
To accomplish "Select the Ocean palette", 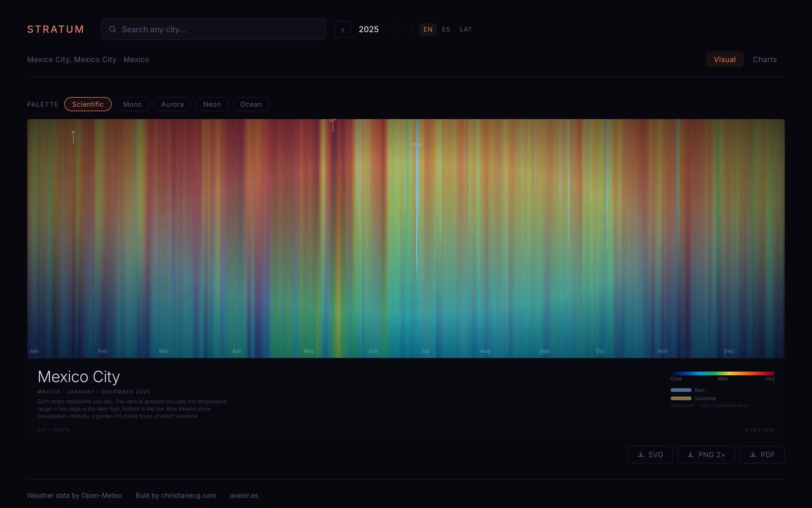I will (x=251, y=104).
